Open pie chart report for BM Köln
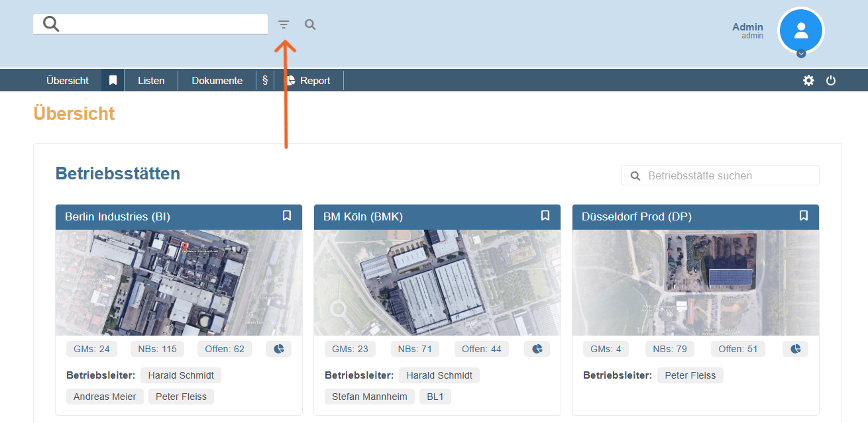 (537, 349)
